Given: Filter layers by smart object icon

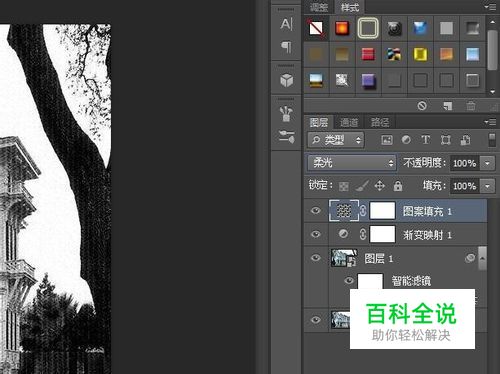Looking at the screenshot, I should [465, 140].
